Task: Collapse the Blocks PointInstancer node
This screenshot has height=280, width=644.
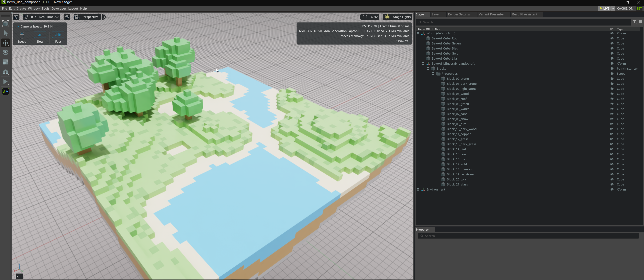Action: [428, 68]
